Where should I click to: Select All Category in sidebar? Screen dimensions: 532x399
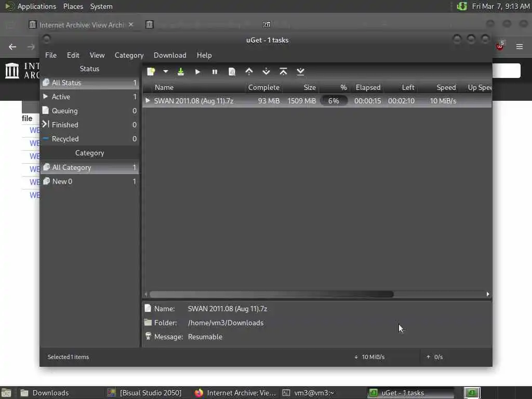pos(89,167)
